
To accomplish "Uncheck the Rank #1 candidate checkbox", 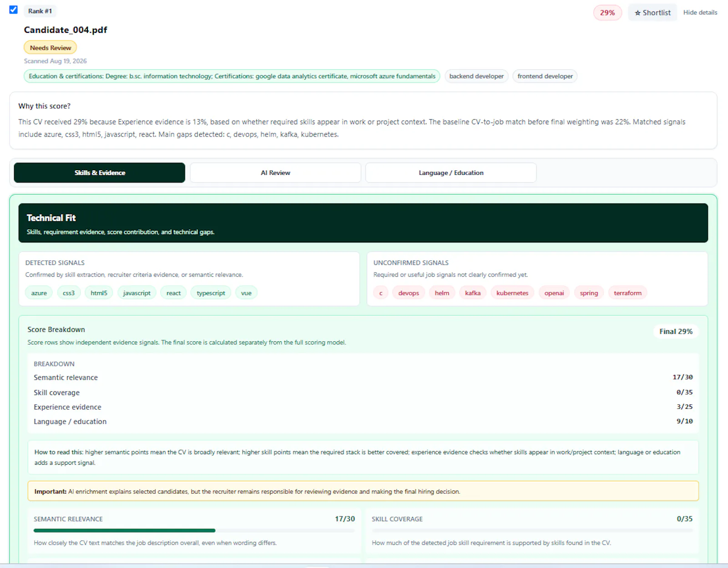I will (x=14, y=10).
